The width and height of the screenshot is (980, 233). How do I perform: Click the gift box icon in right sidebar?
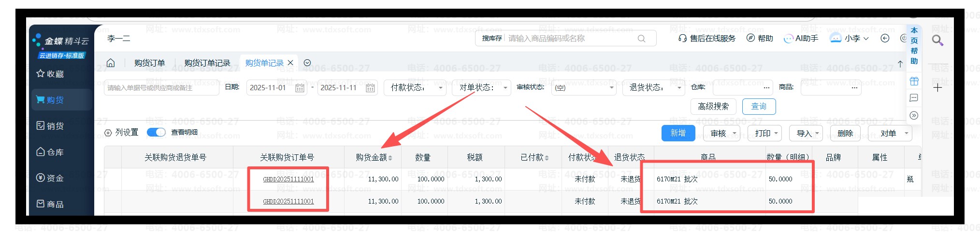(914, 81)
